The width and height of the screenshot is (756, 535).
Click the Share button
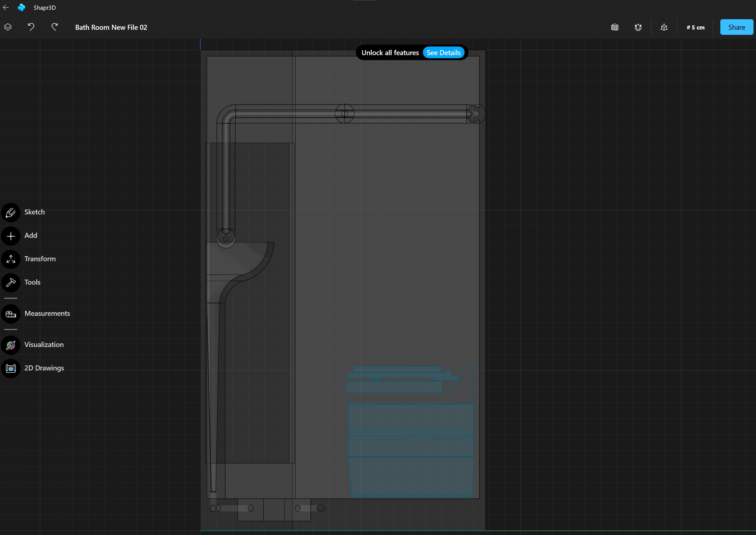736,27
